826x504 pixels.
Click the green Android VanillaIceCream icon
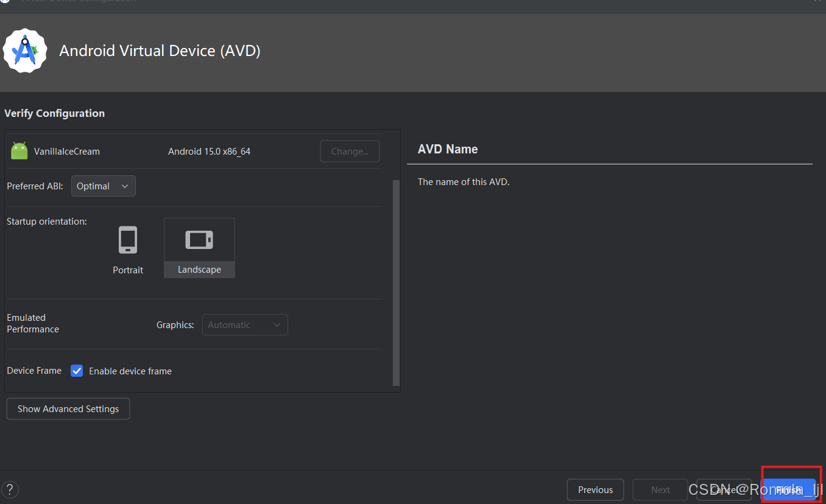[19, 151]
